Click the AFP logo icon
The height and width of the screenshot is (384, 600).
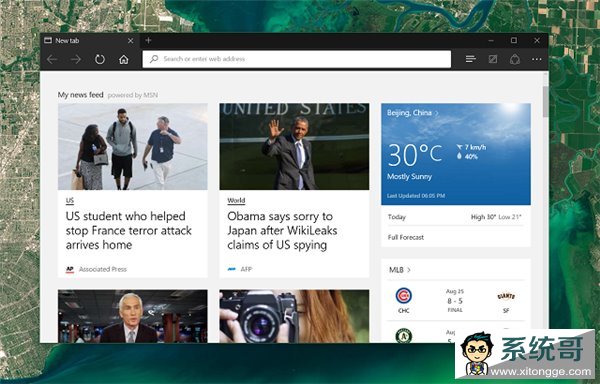(x=232, y=269)
